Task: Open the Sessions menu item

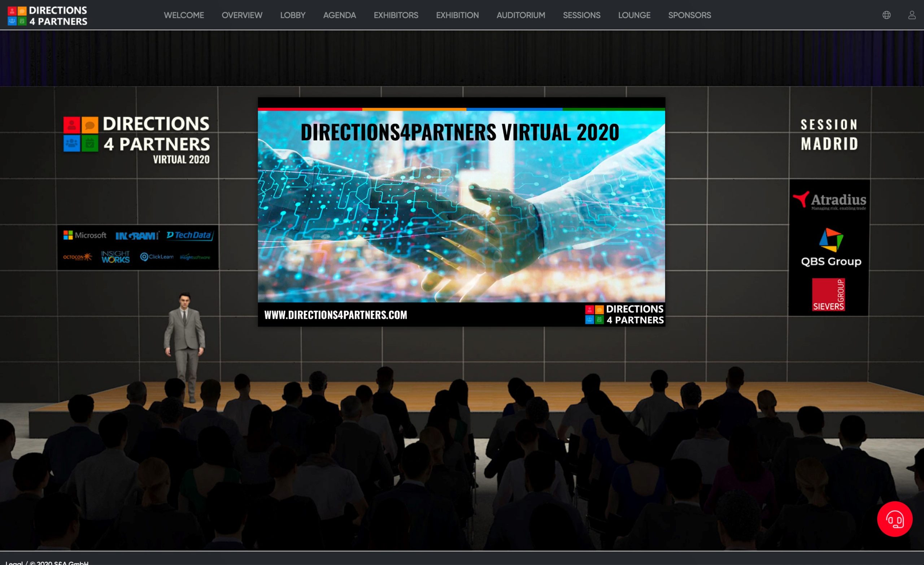Action: [x=581, y=16]
